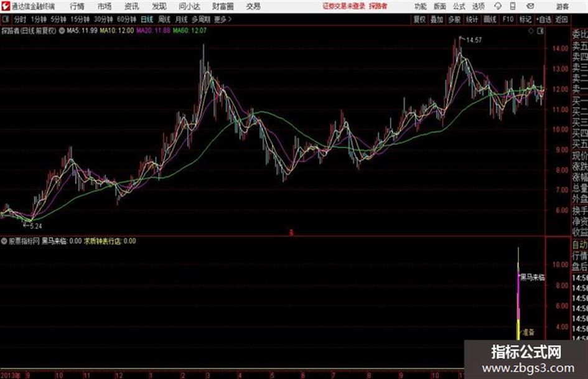The width and height of the screenshot is (588, 379).
Task: Click the red marker below the main chart
Action: pos(291,233)
